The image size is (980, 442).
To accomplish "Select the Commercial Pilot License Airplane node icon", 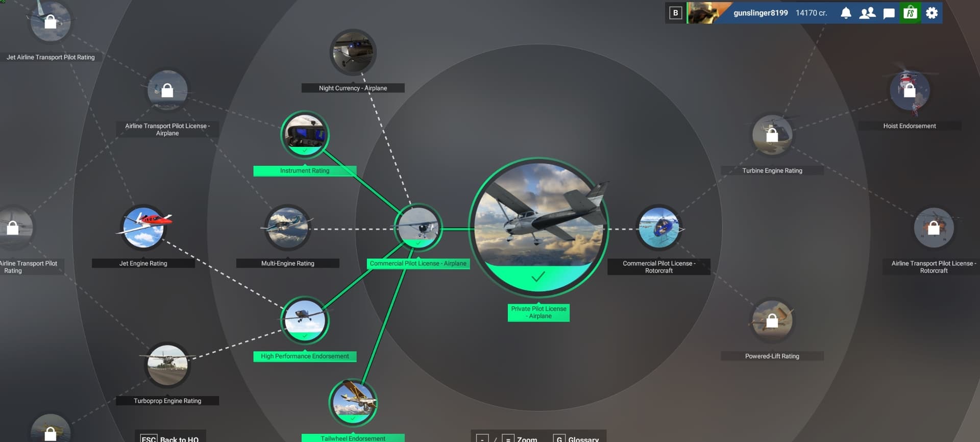I will click(418, 227).
